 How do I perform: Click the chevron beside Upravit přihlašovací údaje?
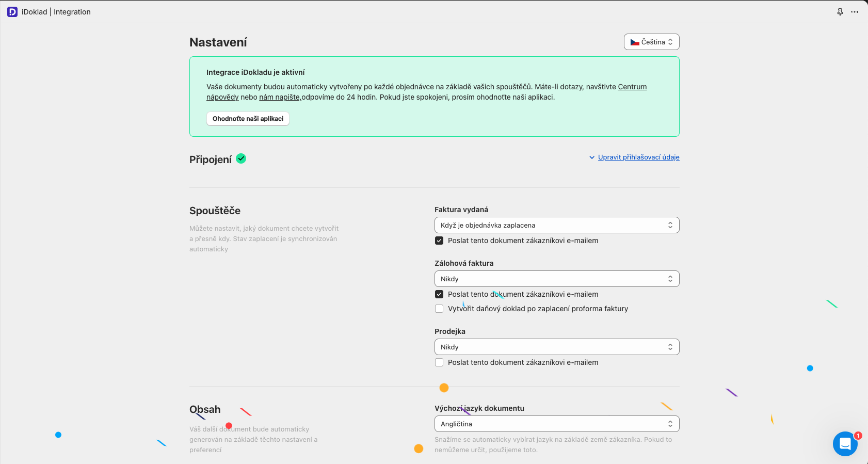point(592,157)
